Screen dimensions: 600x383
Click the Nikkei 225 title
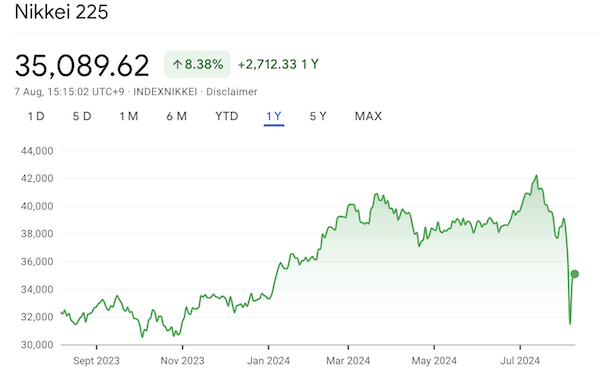(x=61, y=12)
